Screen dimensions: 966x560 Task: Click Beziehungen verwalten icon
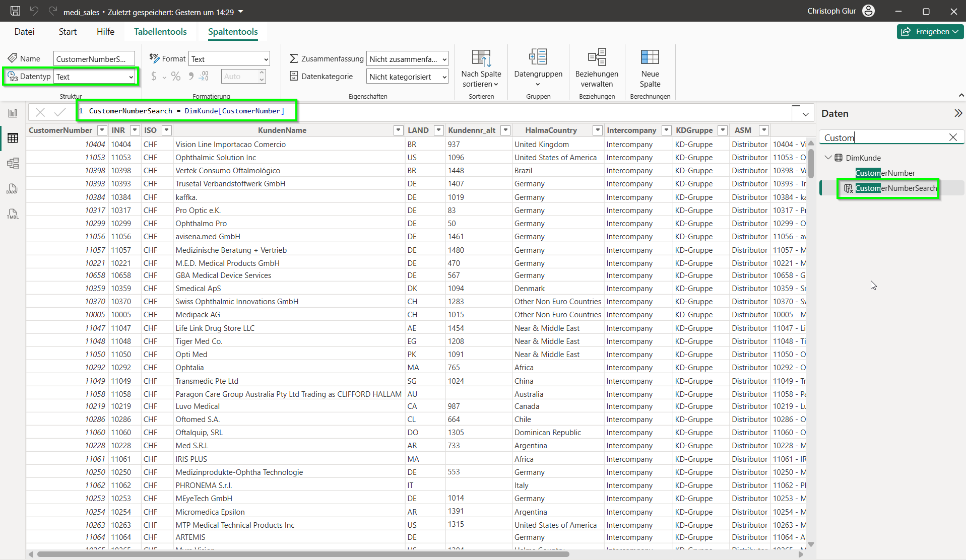pos(597,57)
